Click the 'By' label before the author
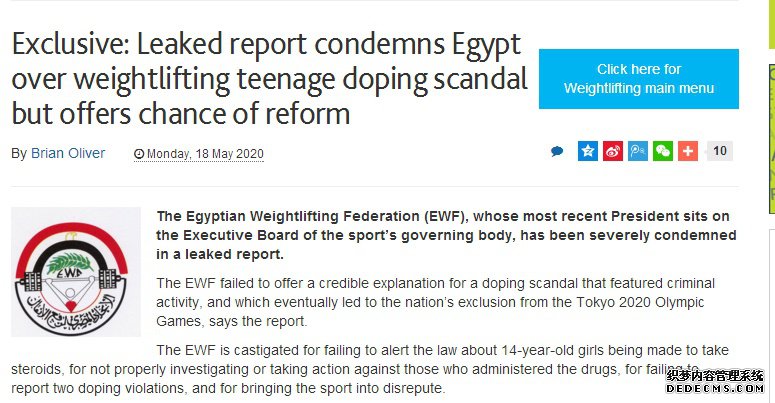 point(19,153)
